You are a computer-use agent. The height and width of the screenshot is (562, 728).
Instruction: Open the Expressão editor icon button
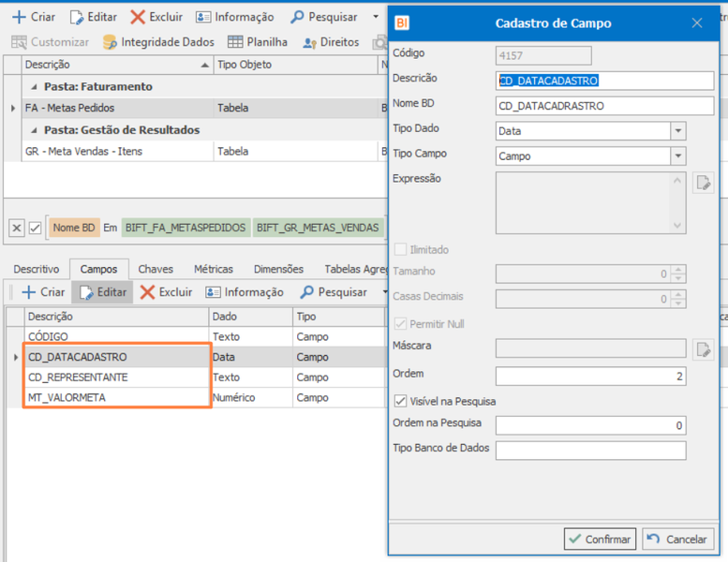[x=703, y=183]
